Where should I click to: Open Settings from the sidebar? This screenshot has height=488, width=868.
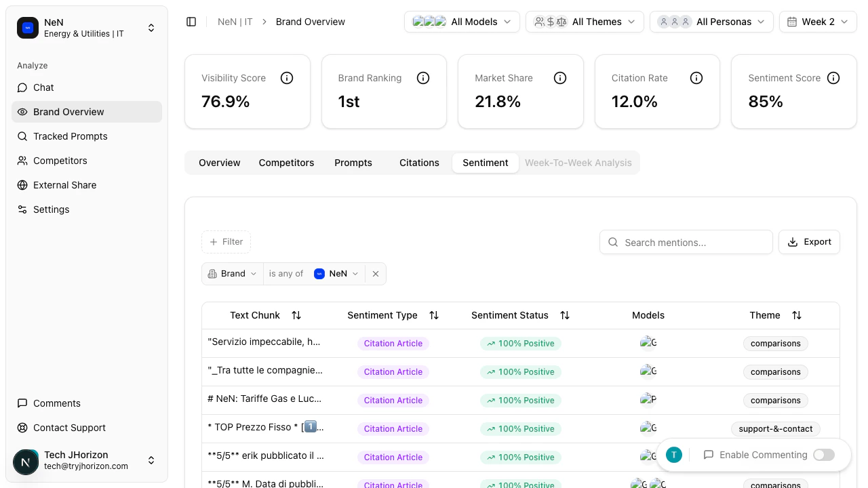pos(51,209)
